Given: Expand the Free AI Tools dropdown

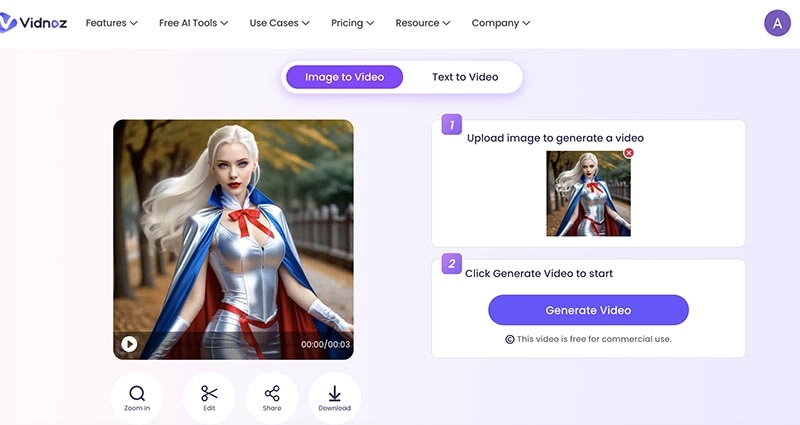Looking at the screenshot, I should point(193,22).
